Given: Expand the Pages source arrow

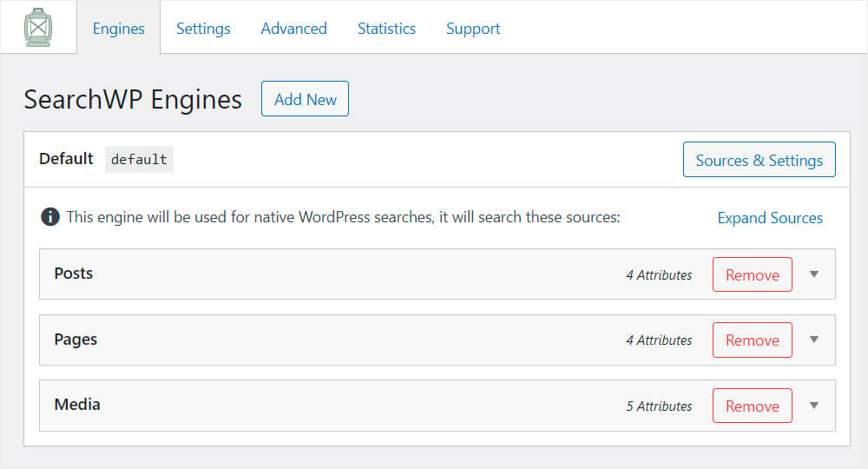Looking at the screenshot, I should 814,340.
